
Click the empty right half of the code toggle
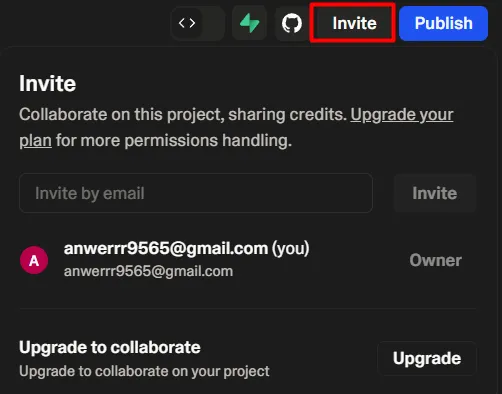(213, 23)
